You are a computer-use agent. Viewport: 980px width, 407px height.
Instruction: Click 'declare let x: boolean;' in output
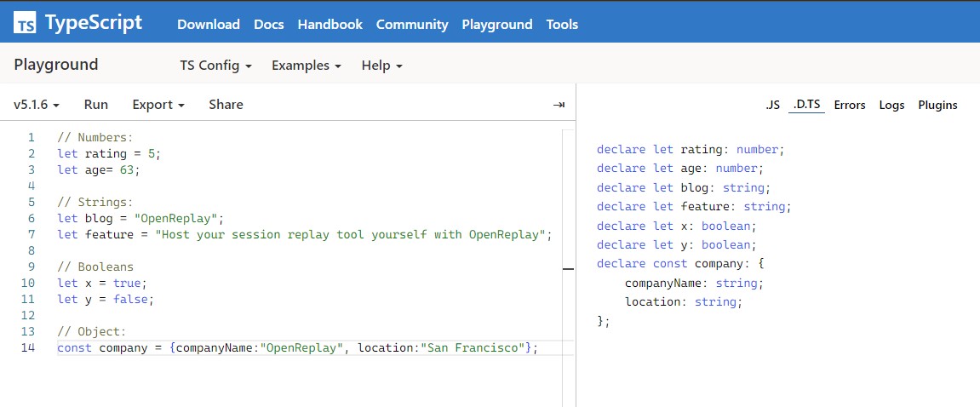click(x=676, y=226)
